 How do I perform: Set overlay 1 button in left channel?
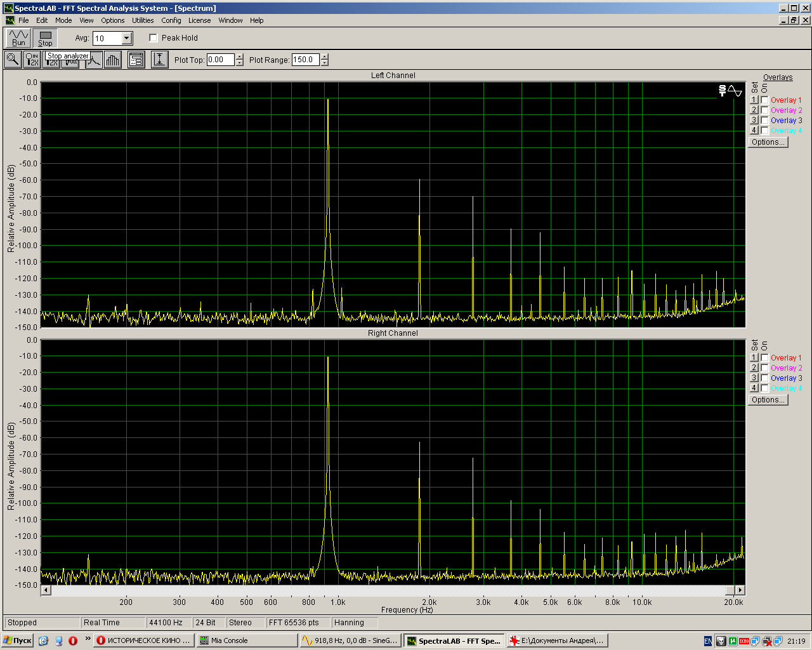tap(754, 100)
